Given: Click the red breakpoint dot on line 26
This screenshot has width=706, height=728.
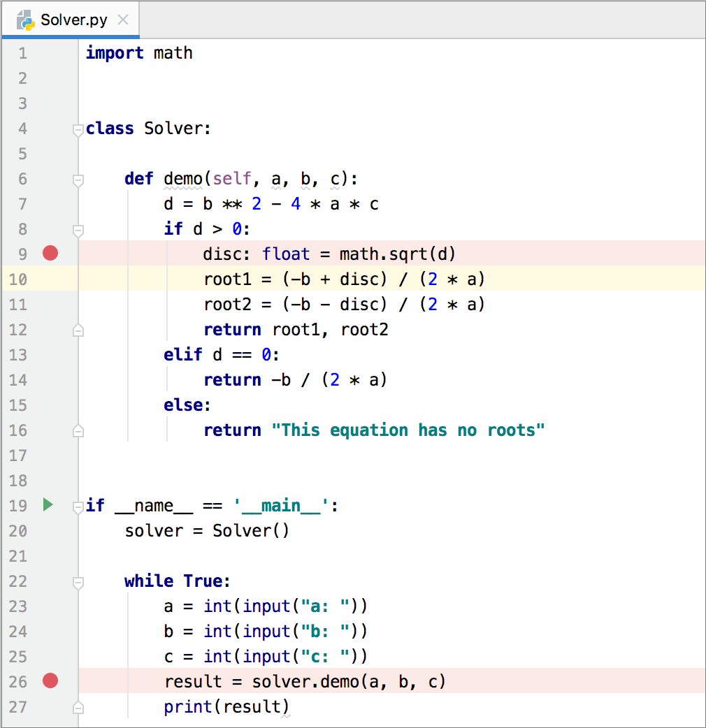Looking at the screenshot, I should click(50, 681).
